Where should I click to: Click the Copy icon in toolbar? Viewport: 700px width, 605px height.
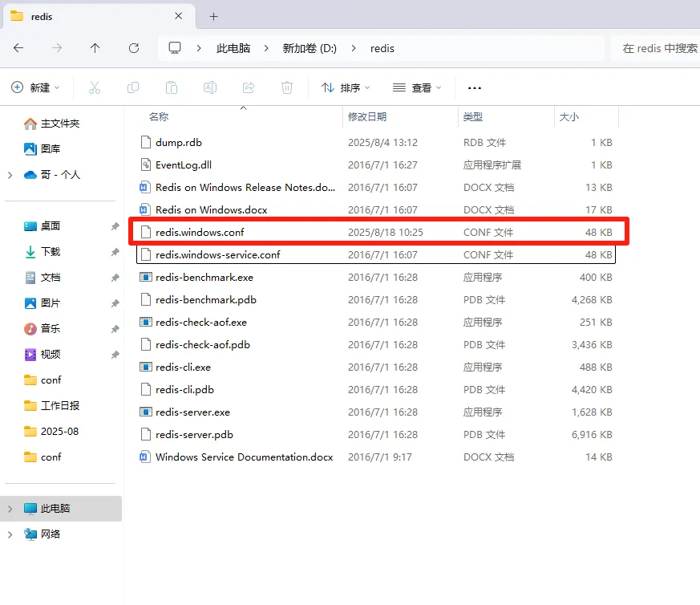point(133,87)
